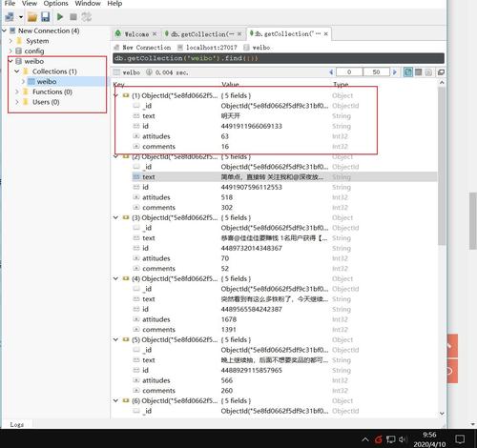Image resolution: width=477 pixels, height=448 pixels.
Task: Open the File menu
Action: tap(10, 4)
